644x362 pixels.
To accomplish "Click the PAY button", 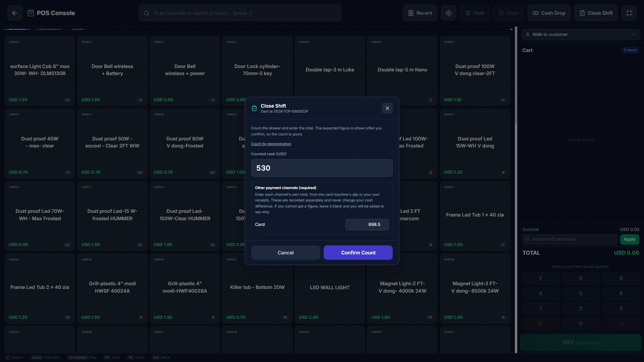I will click(581, 343).
